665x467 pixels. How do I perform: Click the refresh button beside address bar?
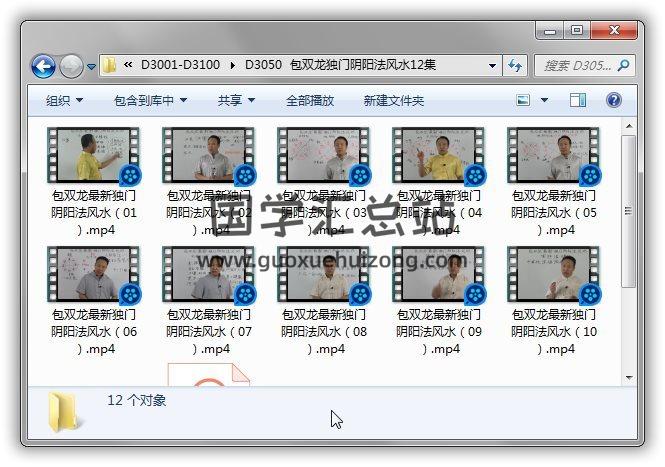pyautogui.click(x=516, y=66)
